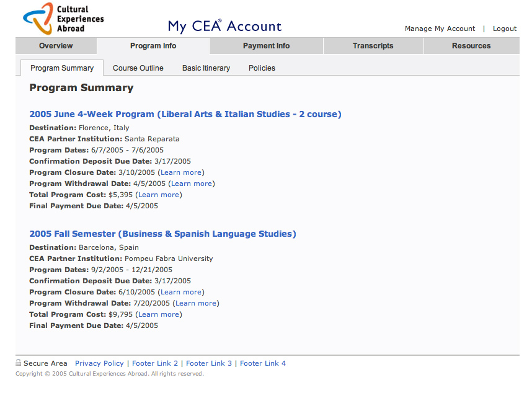
Task: View the Basic Itinerary sub-tab
Action: point(206,68)
